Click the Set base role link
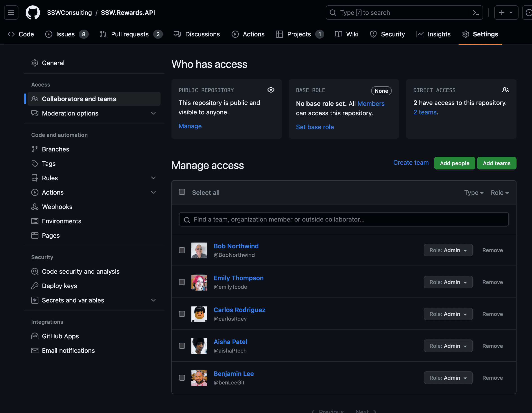The image size is (532, 413). point(315,127)
